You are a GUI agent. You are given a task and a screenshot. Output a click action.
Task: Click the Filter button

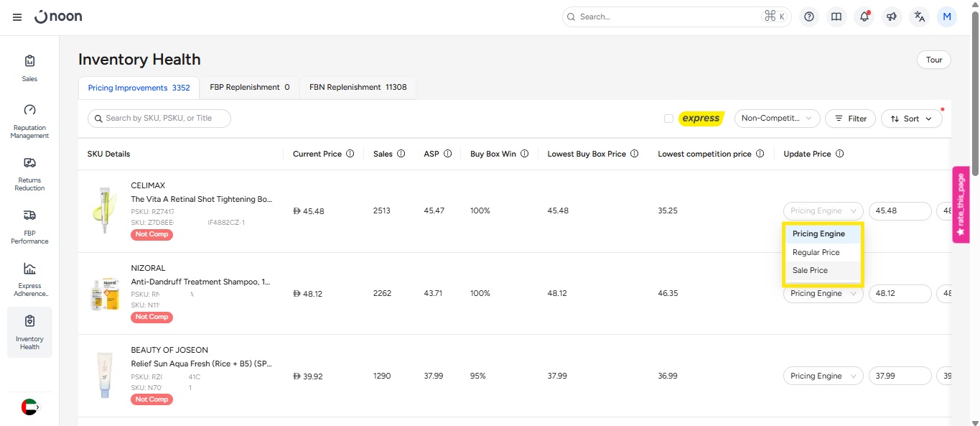pyautogui.click(x=850, y=119)
